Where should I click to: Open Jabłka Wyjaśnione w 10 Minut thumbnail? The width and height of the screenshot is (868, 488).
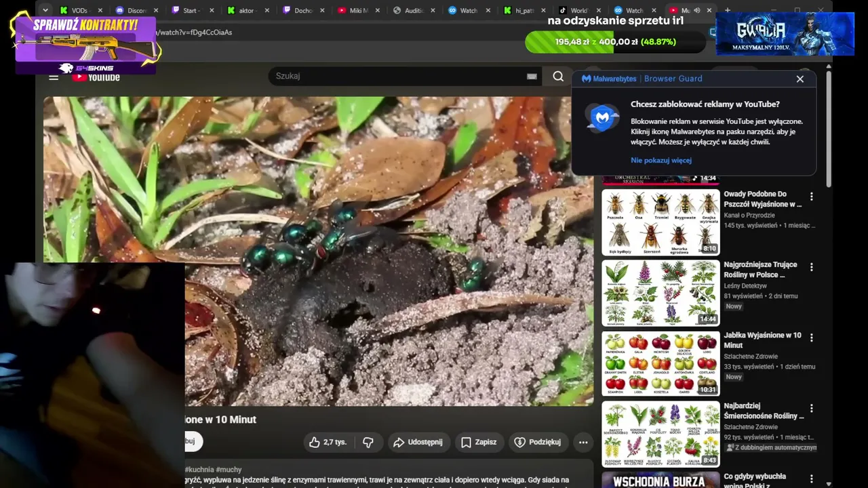point(660,363)
